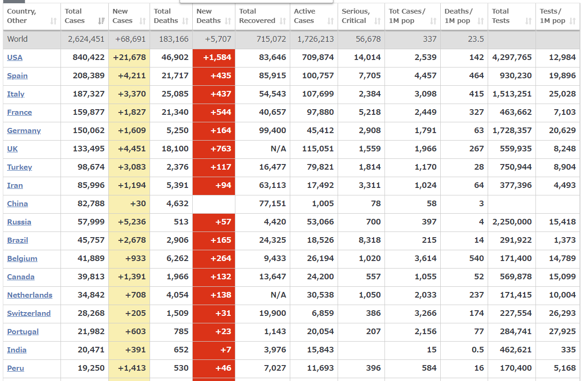This screenshot has height=381, width=588.
Task: Open the Germany country link
Action: 24,130
